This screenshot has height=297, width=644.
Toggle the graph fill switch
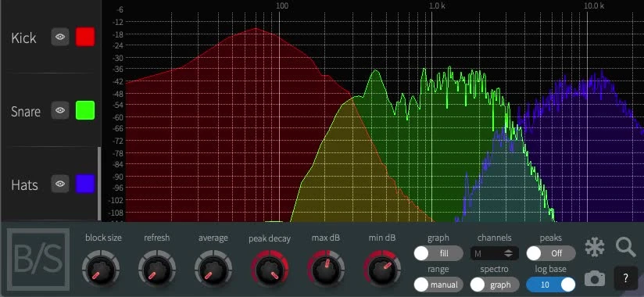tap(438, 253)
